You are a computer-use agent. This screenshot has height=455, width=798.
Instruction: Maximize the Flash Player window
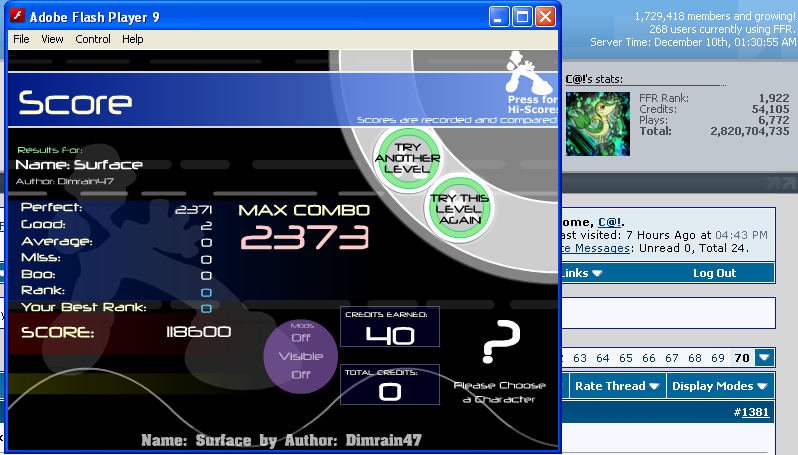[522, 17]
